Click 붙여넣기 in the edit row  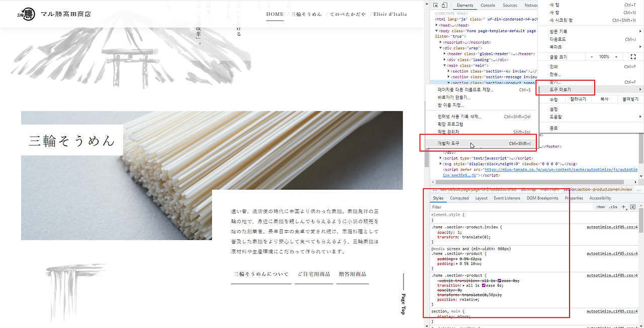[x=630, y=99]
